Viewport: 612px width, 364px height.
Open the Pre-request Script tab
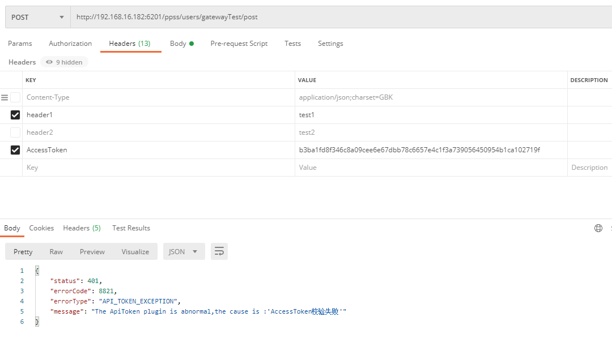(239, 44)
